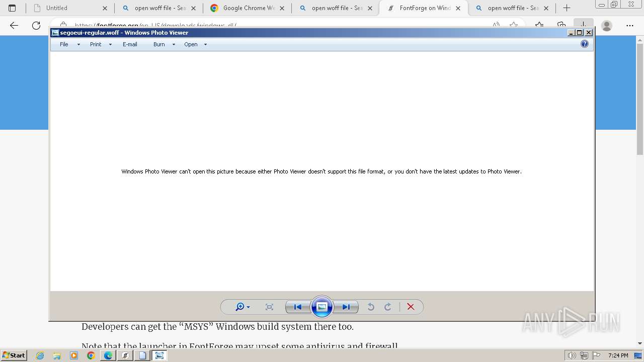
Task: Rotate picture clockwise
Action: (388, 307)
